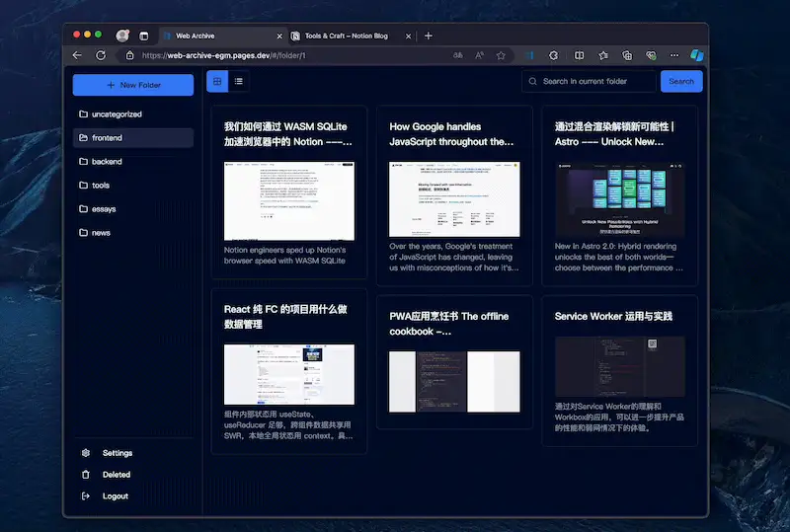
Task: Click the browser back arrow
Action: (78, 55)
